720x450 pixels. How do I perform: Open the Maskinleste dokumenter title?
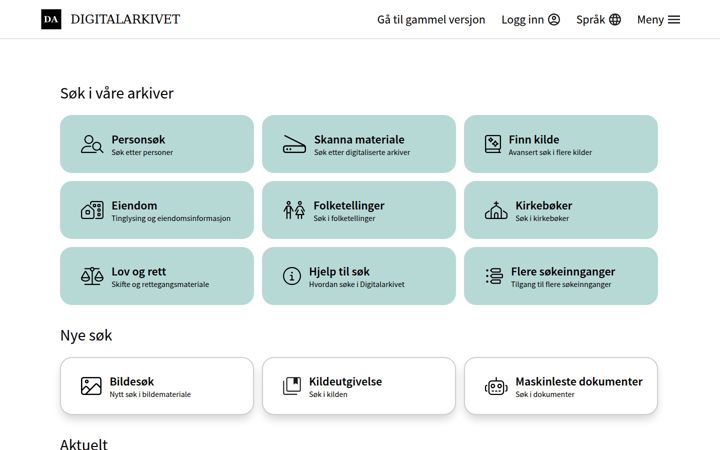(x=579, y=381)
